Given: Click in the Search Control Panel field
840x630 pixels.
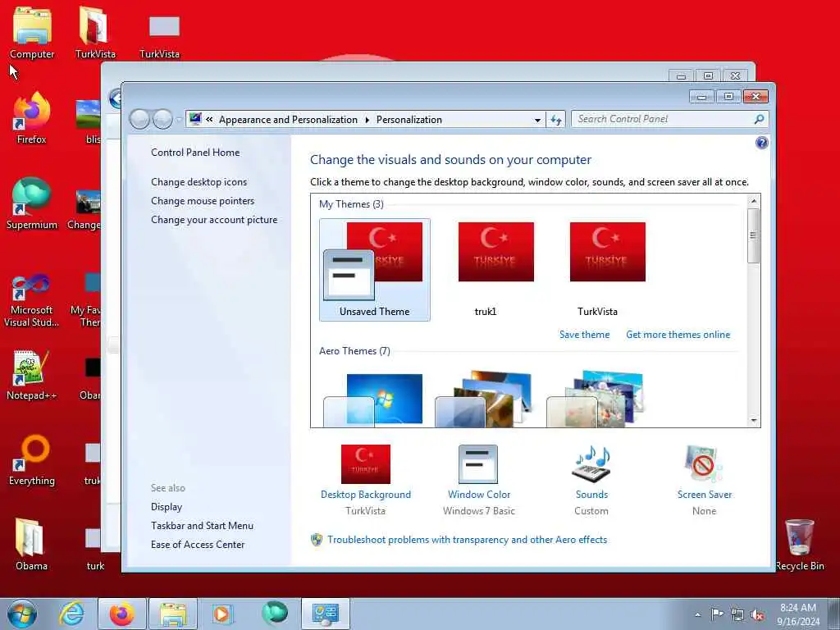Looking at the screenshot, I should (664, 119).
